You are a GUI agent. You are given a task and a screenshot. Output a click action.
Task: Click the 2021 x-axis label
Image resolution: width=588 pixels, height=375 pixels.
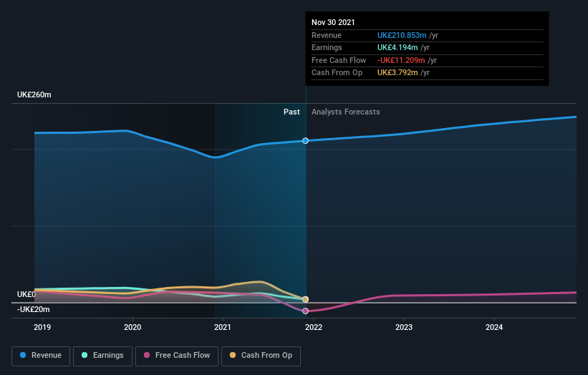point(222,327)
